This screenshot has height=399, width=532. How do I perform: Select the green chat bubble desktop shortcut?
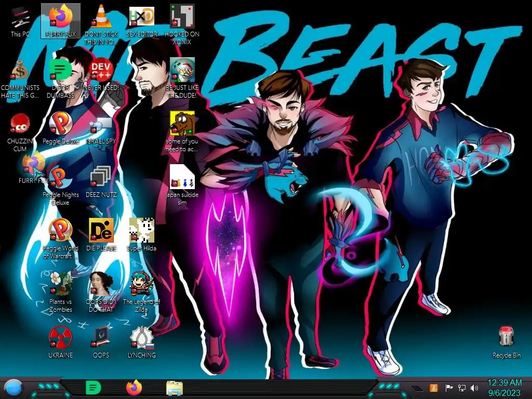(x=60, y=79)
